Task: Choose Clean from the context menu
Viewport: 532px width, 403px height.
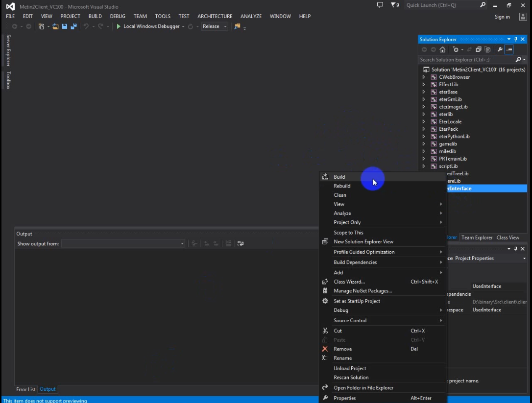Action: pos(383,195)
